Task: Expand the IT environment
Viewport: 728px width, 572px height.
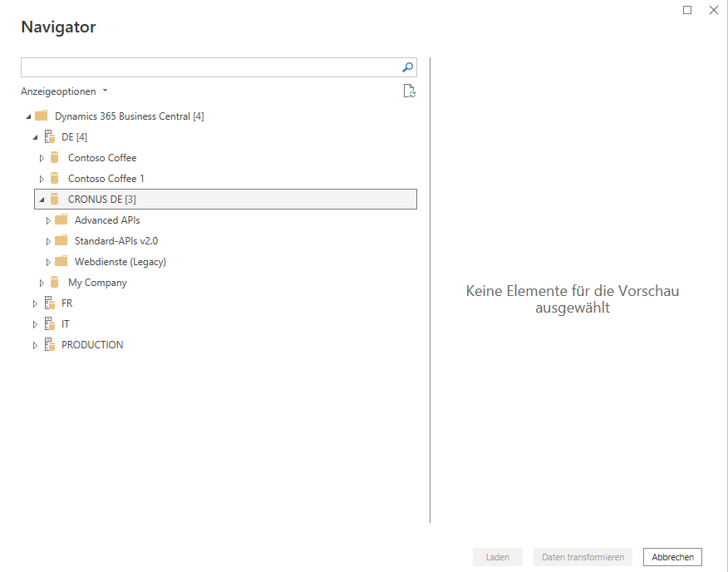Action: coord(35,324)
